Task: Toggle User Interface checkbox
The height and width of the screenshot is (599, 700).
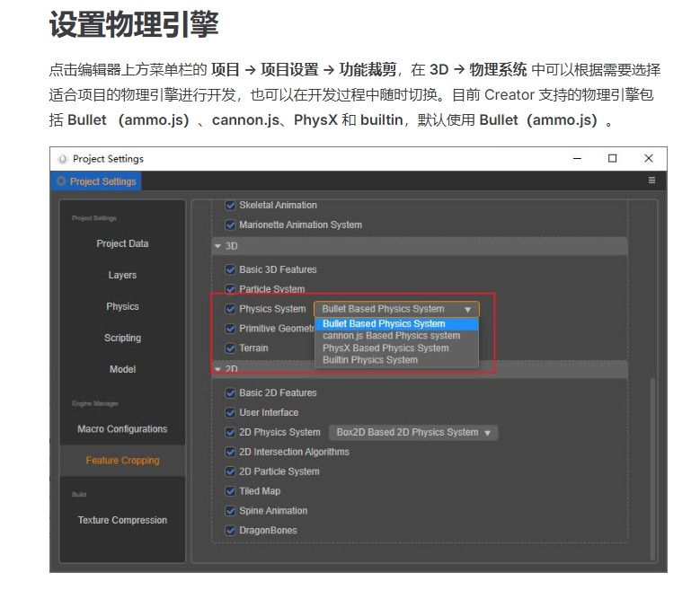Action: coord(230,412)
